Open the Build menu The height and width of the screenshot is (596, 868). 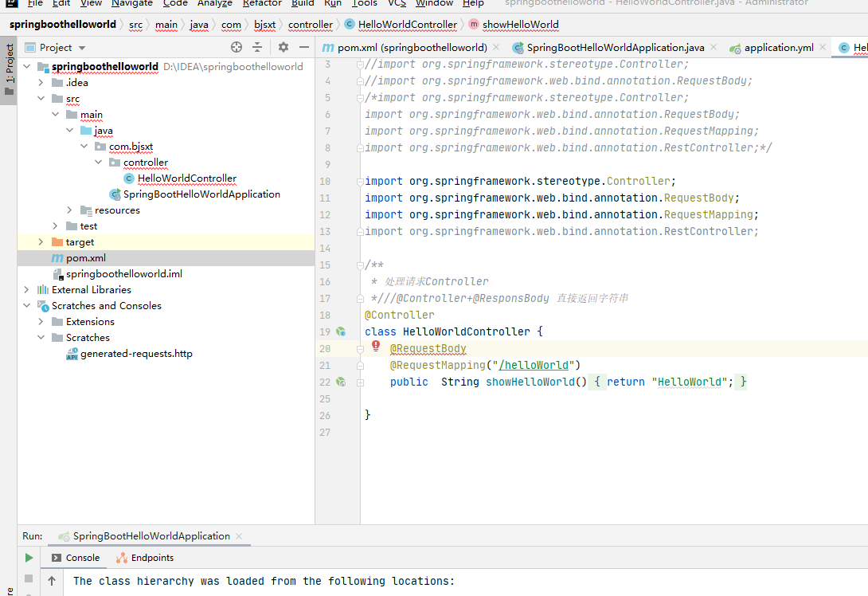tap(303, 3)
